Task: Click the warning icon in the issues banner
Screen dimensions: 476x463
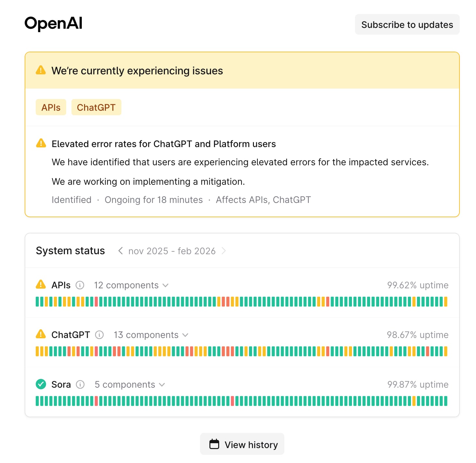Action: tap(40, 69)
